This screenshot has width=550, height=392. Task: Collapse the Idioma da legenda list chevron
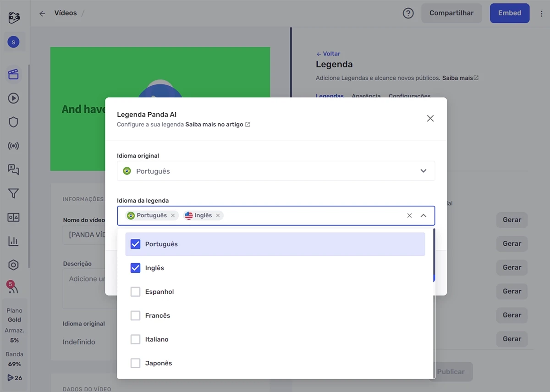pos(423,215)
